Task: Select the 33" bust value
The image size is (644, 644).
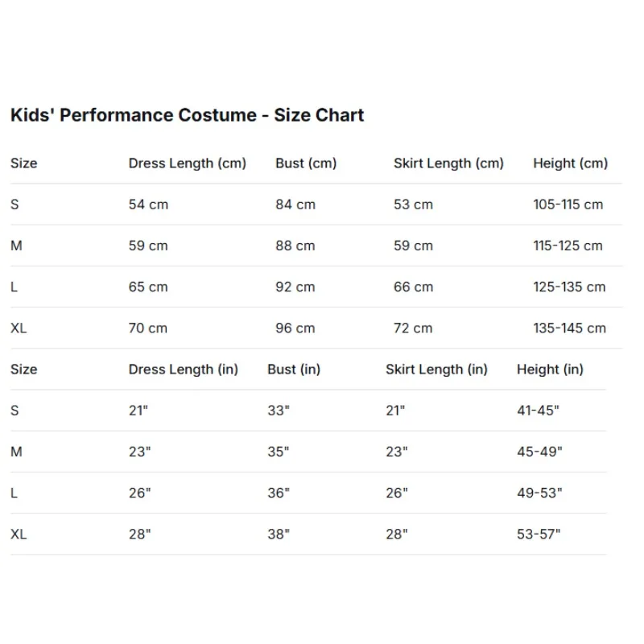Action: pyautogui.click(x=279, y=411)
